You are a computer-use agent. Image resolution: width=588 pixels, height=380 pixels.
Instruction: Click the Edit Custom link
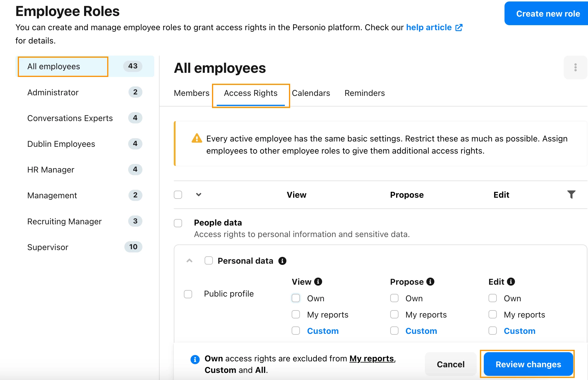tap(520, 331)
